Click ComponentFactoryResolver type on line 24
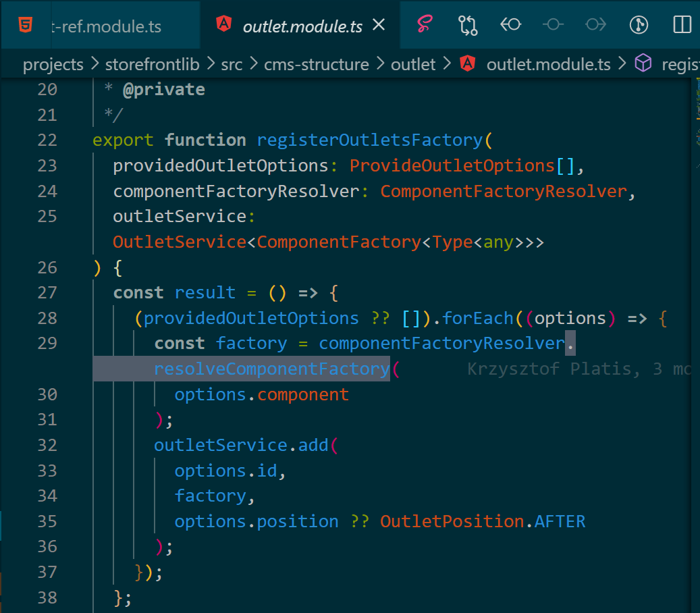700x613 pixels. coord(504,192)
